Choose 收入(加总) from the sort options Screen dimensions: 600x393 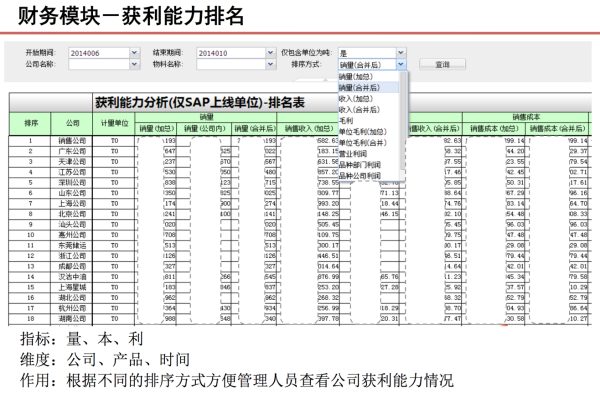pos(356,99)
